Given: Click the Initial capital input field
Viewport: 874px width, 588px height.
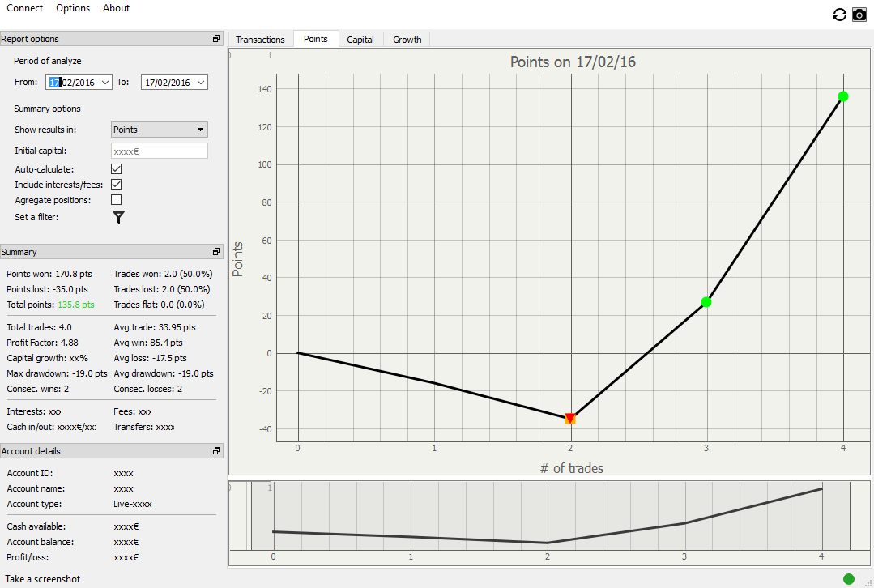Looking at the screenshot, I should tap(160, 151).
